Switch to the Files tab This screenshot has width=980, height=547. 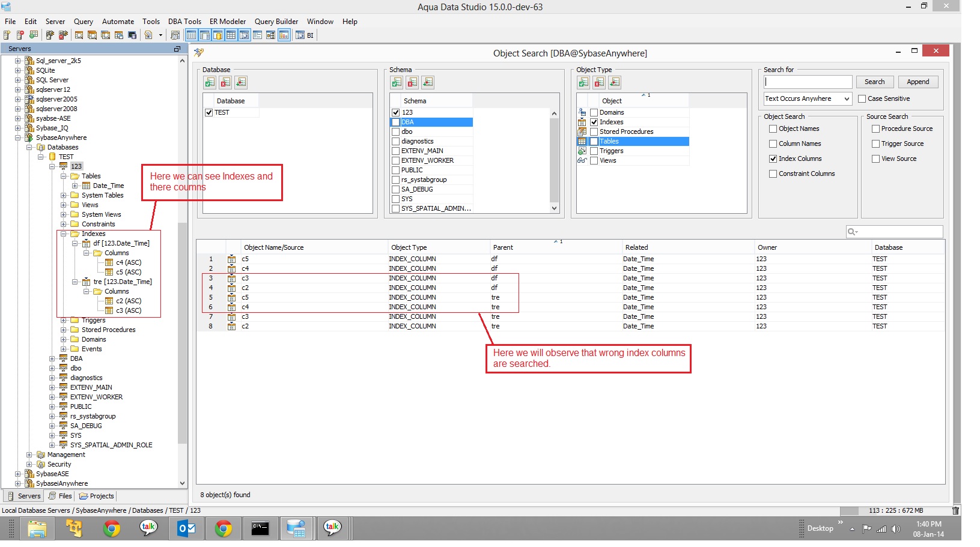point(60,496)
